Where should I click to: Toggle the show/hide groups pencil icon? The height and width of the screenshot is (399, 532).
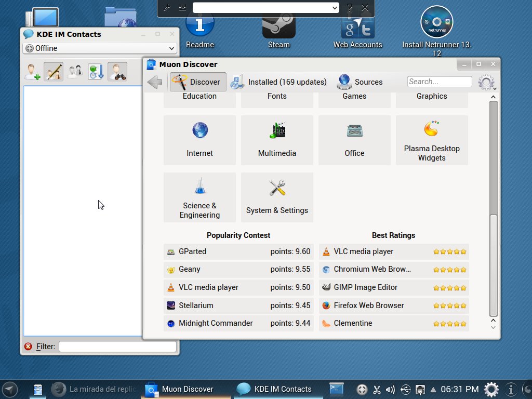coord(54,72)
